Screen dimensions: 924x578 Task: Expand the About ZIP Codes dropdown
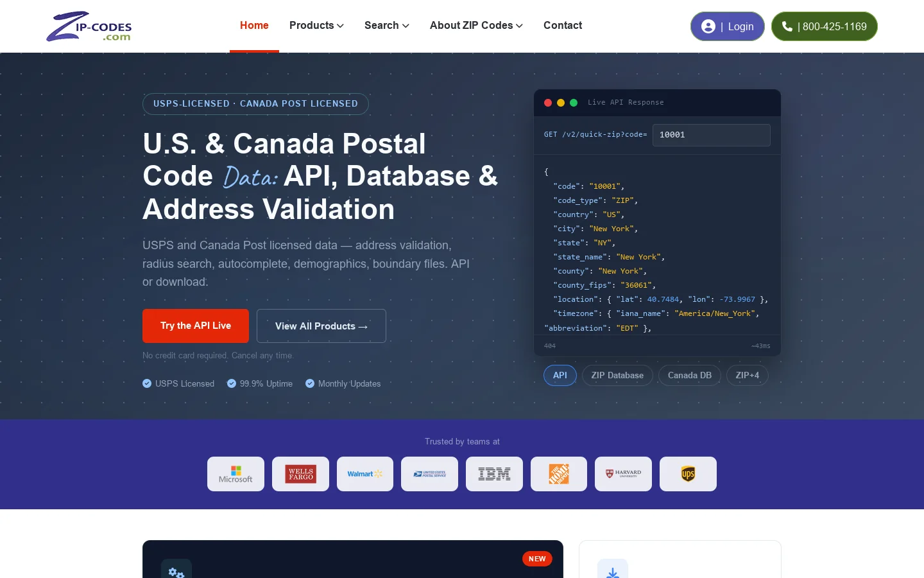pos(476,26)
